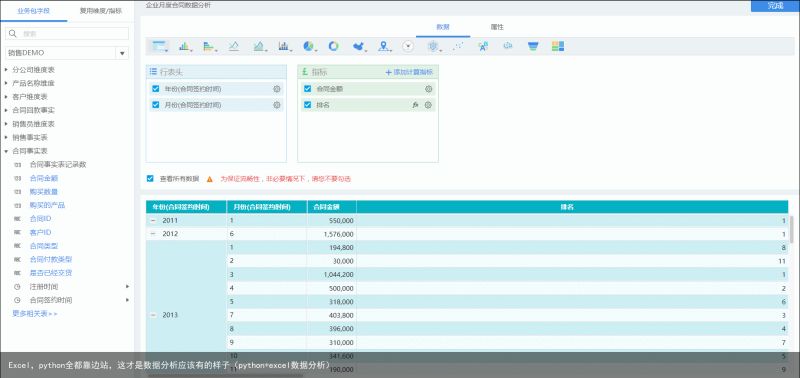Select the 合同付款类型 field in tree
Image resolution: width=800 pixels, height=378 pixels.
click(51, 259)
